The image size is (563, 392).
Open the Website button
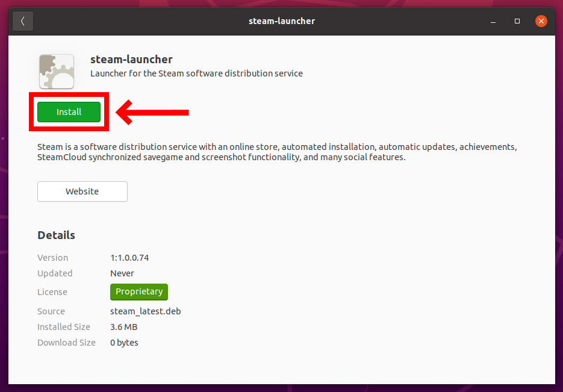(x=82, y=191)
